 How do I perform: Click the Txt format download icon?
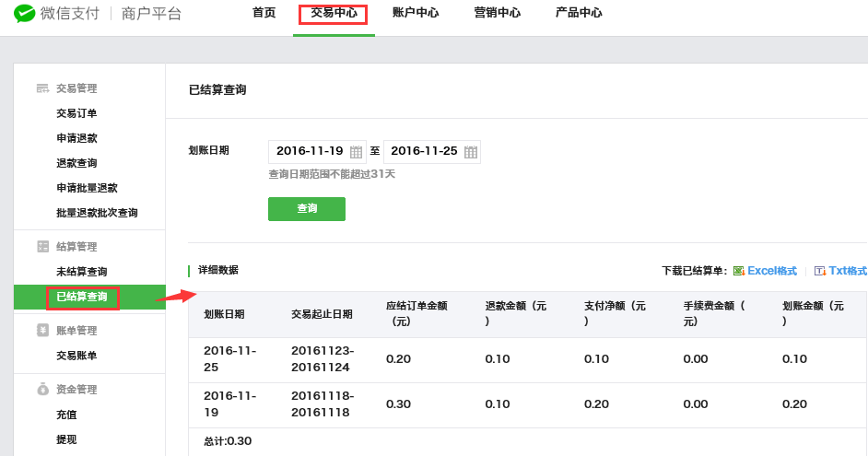point(820,271)
